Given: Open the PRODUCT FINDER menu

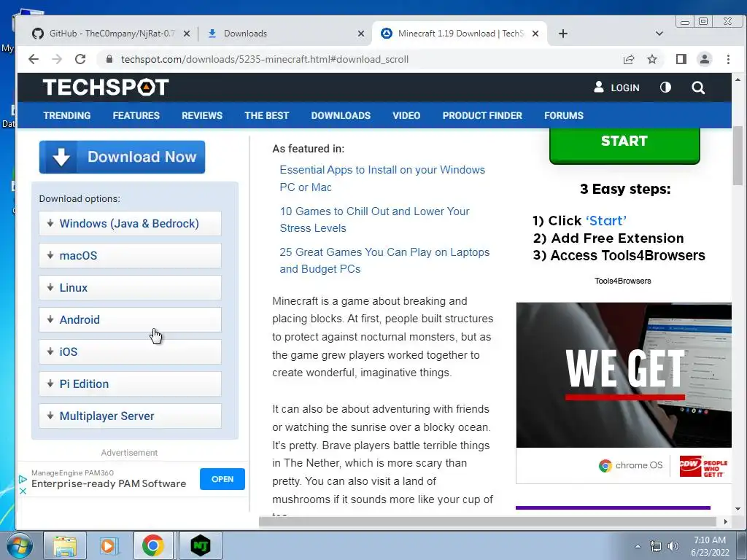Looking at the screenshot, I should pos(482,115).
